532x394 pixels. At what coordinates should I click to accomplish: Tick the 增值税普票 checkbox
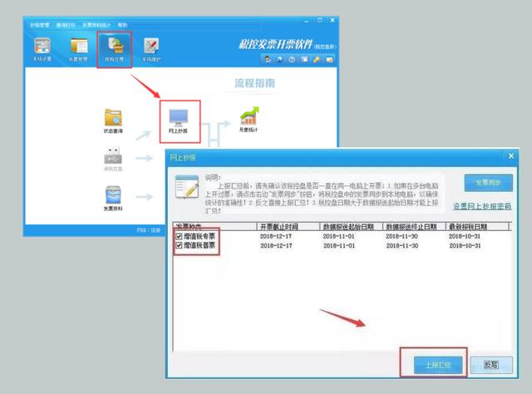click(x=179, y=245)
